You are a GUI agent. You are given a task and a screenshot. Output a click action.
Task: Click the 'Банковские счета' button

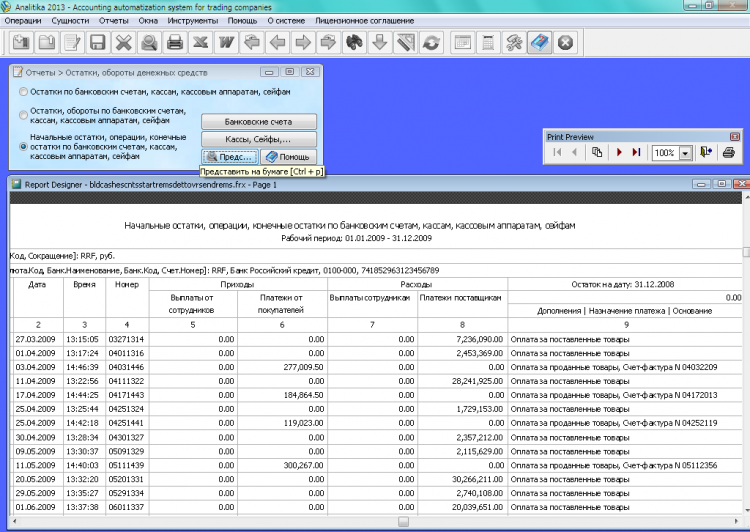click(x=259, y=121)
